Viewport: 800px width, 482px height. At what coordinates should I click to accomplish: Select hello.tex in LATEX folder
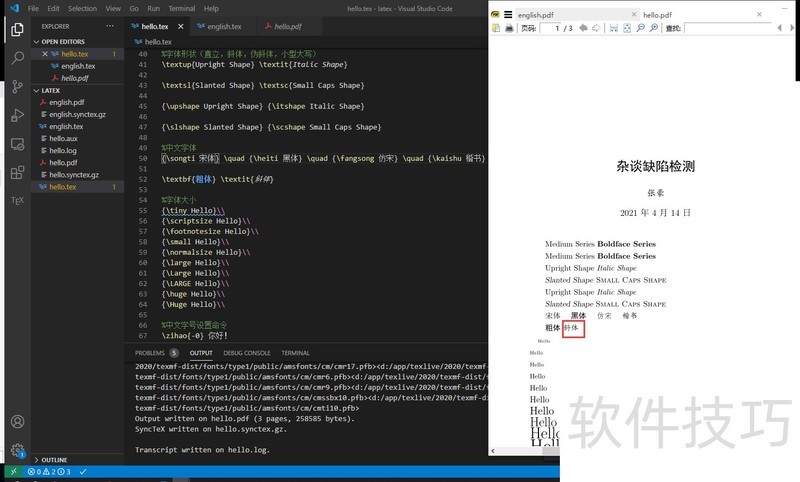[x=63, y=187]
